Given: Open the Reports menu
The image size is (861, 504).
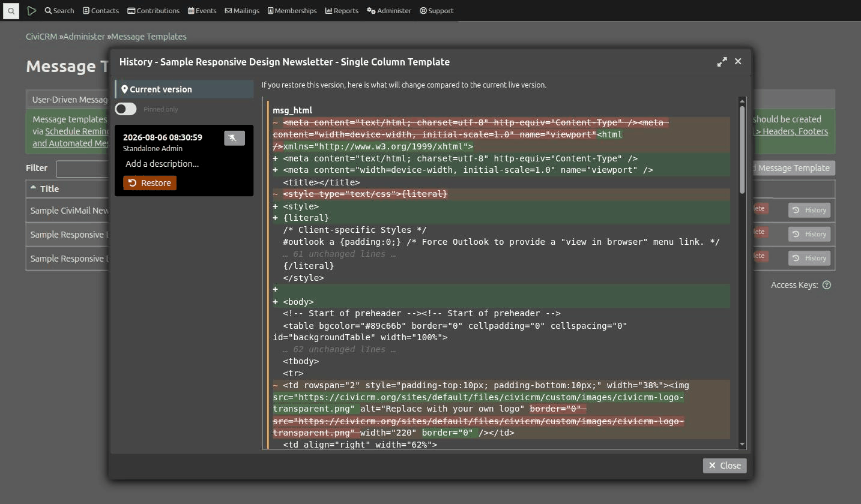Looking at the screenshot, I should (x=342, y=11).
